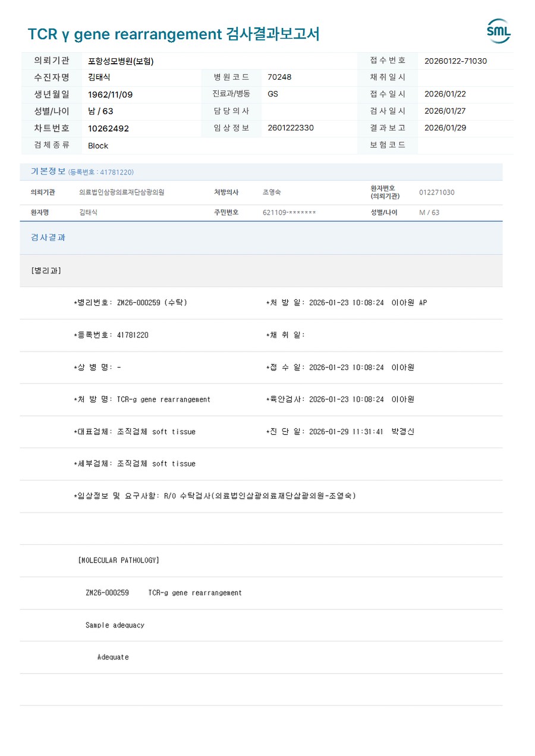The height and width of the screenshot is (756, 535).
Task: Click referring institution 의료법인삼광의료재단삼광의원
Action: coord(122,193)
